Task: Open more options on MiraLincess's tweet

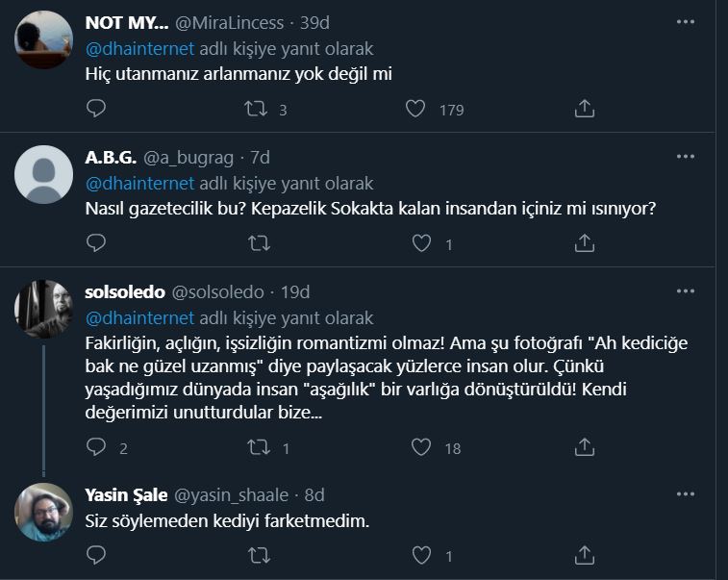Action: (x=685, y=21)
